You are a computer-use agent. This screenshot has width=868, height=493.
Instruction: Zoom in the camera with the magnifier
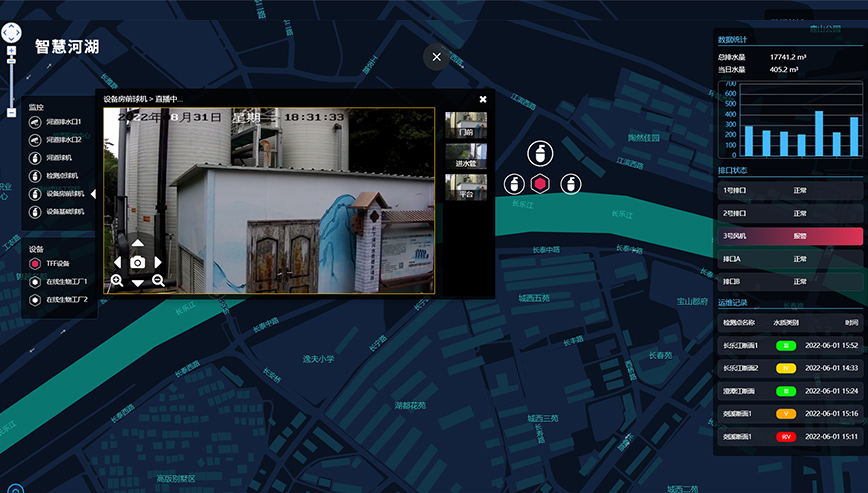click(117, 281)
